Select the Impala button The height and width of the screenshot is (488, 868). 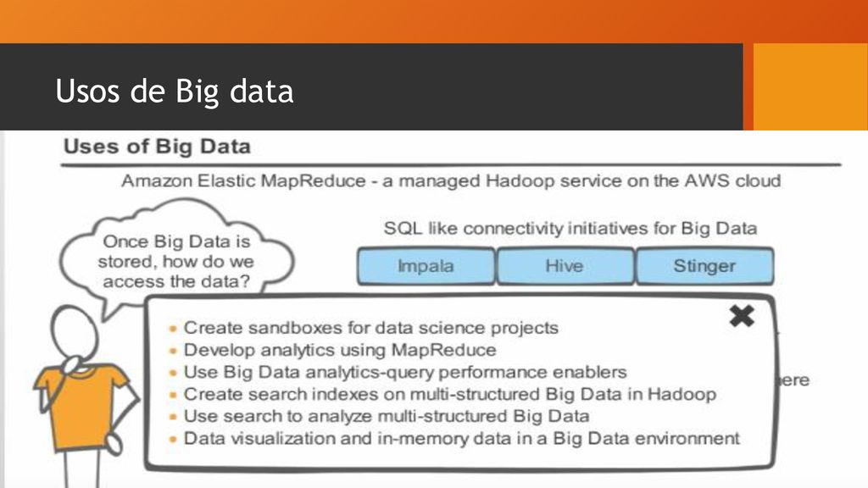[x=426, y=266]
